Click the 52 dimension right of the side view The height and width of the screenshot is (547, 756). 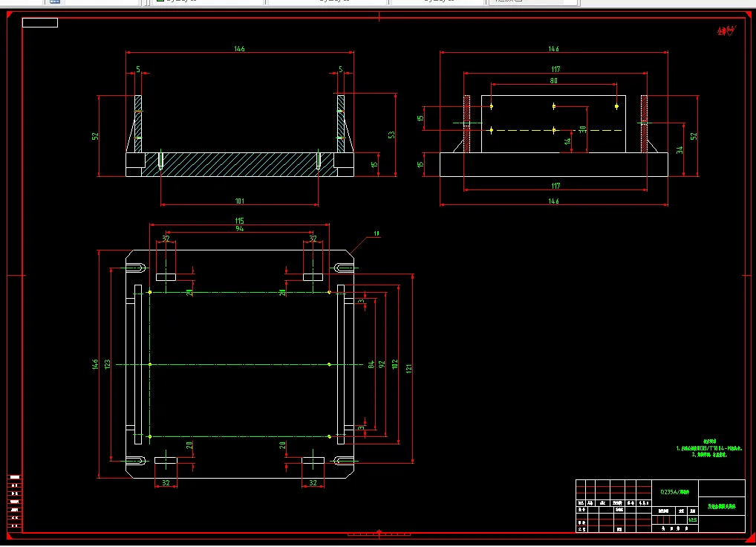[694, 137]
